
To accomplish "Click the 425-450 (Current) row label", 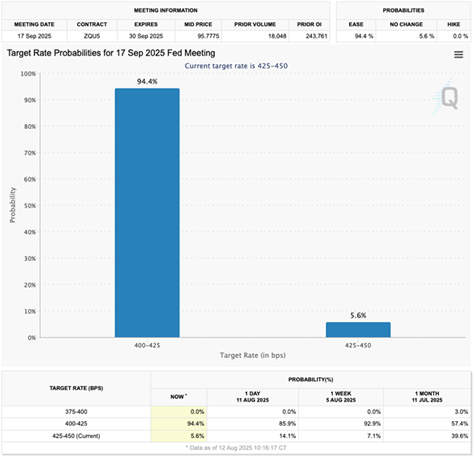I will coord(76,436).
